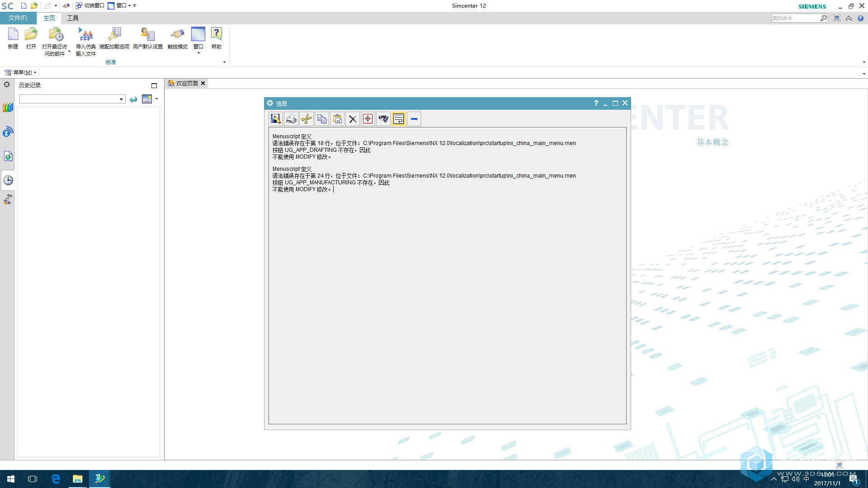The height and width of the screenshot is (488, 868).
Task: Open Find with the binoculars icon
Action: pyautogui.click(x=383, y=119)
